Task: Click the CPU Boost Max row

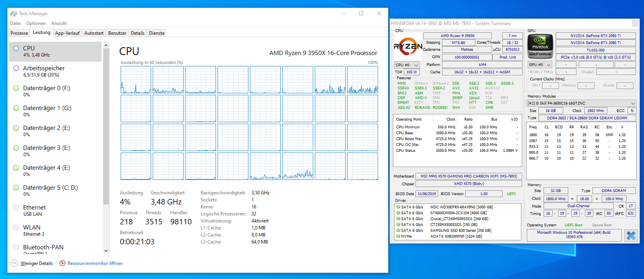Action: tap(457, 139)
